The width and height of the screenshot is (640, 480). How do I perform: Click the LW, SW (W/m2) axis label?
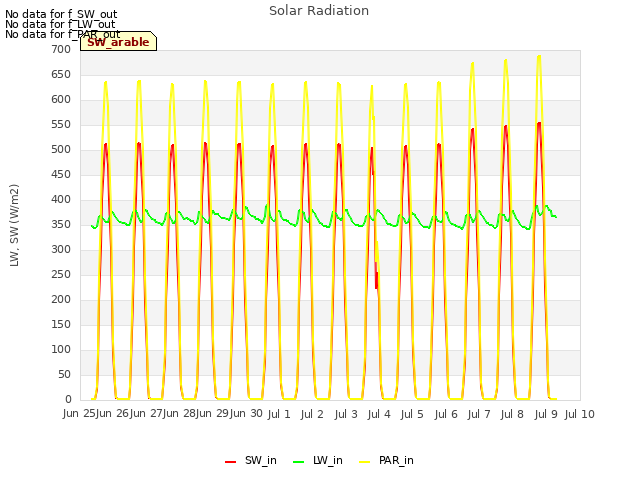14,225
